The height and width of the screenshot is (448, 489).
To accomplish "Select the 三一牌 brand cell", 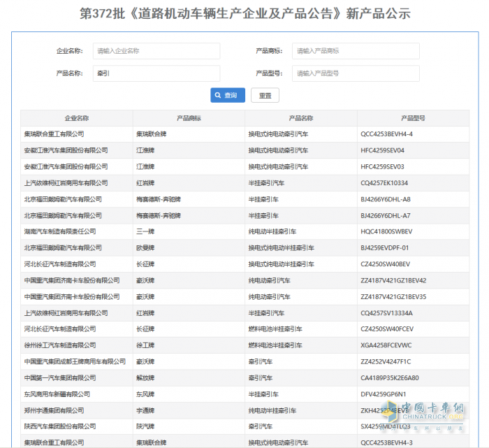I will [x=145, y=231].
